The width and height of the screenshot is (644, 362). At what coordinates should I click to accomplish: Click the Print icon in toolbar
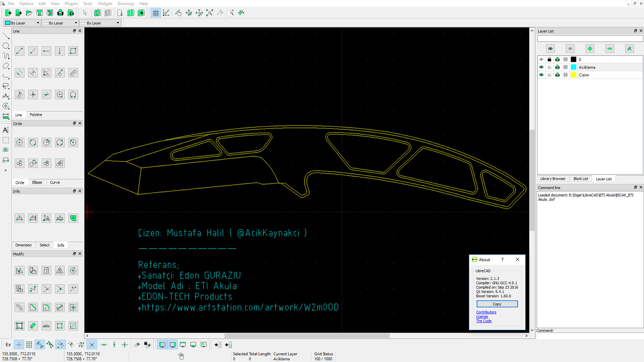click(x=60, y=13)
